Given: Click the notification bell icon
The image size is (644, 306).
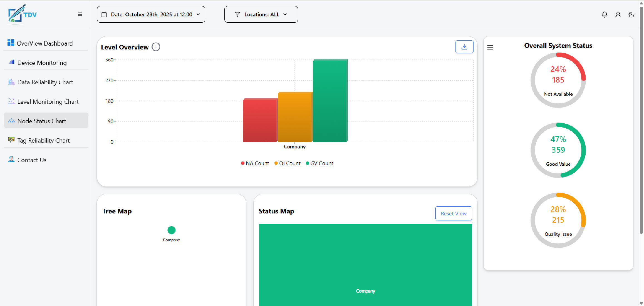Looking at the screenshot, I should [x=605, y=14].
